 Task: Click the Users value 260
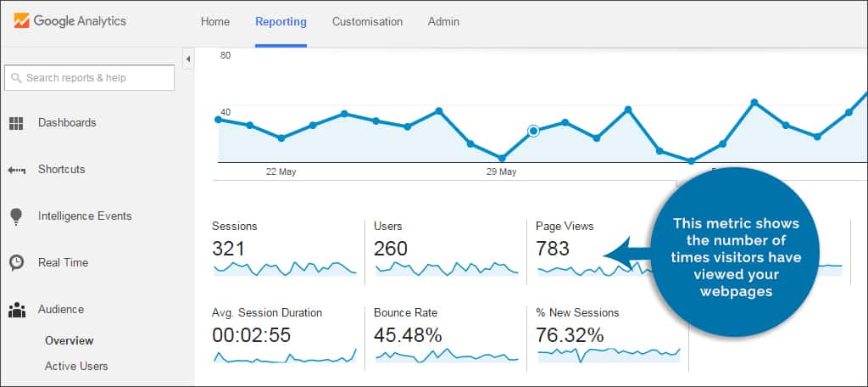tap(391, 249)
